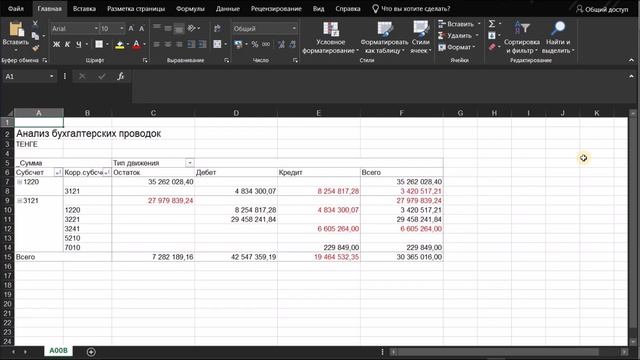
Task: Apply percent style format
Action: pos(255,44)
